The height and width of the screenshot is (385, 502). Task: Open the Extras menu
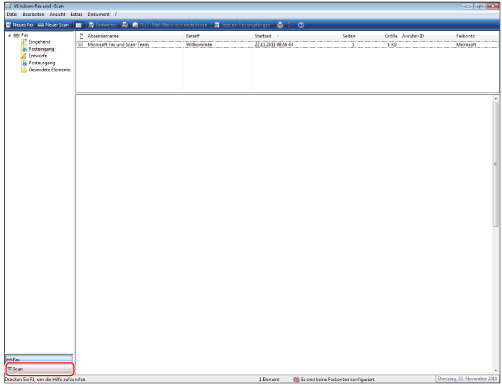pos(76,14)
